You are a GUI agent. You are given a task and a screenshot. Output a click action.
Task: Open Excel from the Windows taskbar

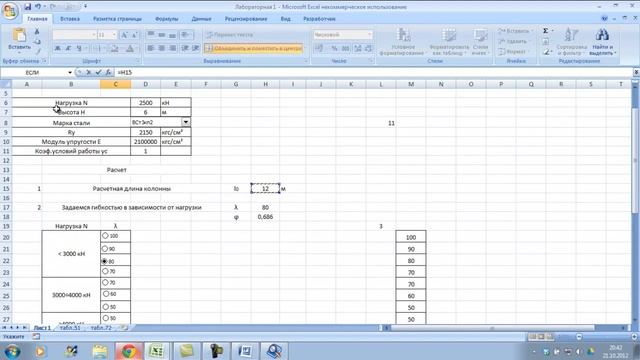(156, 351)
